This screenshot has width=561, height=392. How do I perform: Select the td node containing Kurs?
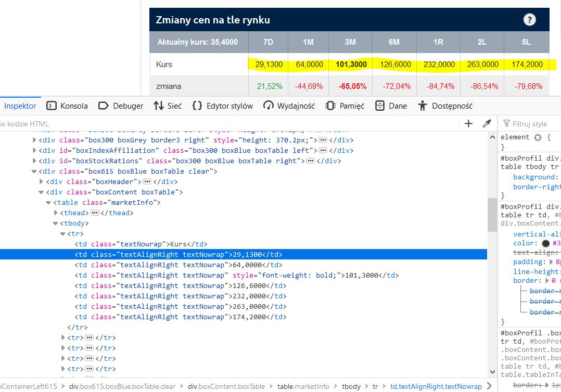pos(141,244)
